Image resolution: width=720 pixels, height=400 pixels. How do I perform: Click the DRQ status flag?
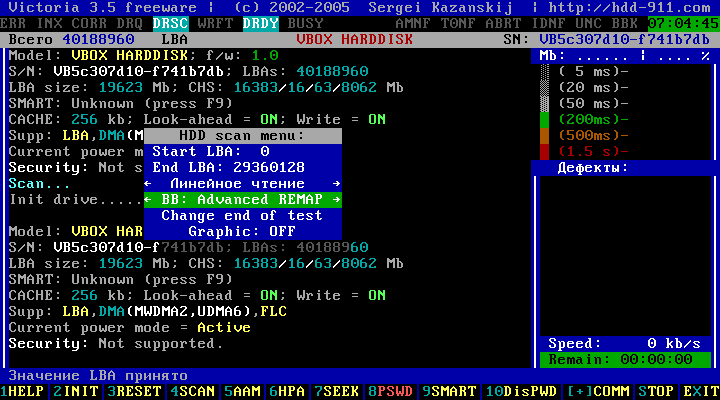(x=130, y=23)
